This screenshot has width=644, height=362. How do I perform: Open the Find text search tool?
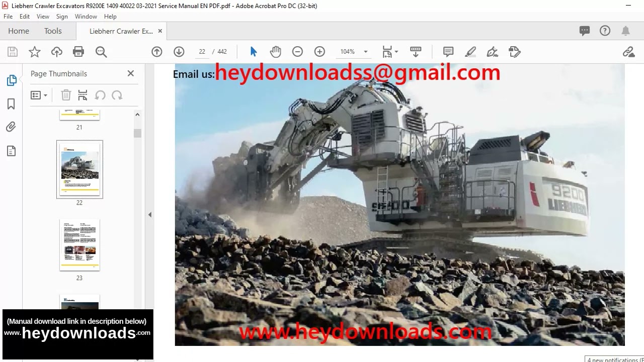(x=101, y=52)
